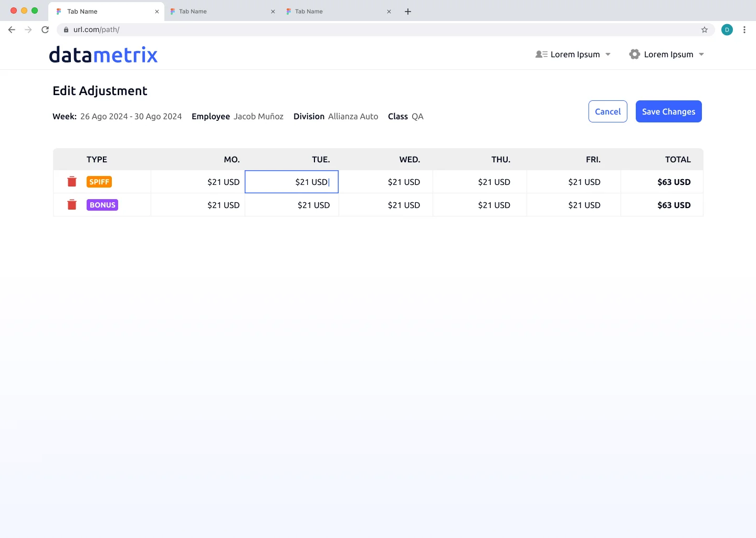Close the second Tab Name tab
756x538 pixels.
tap(273, 12)
